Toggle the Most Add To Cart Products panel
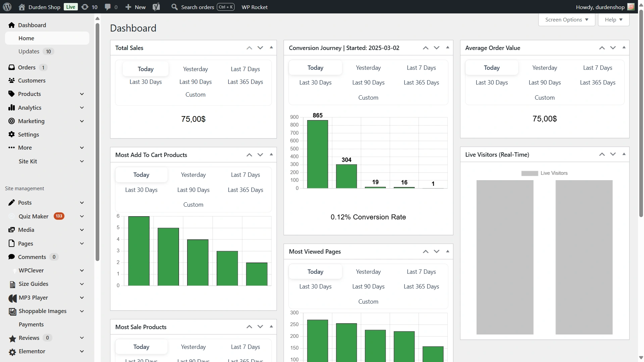 [x=271, y=154]
